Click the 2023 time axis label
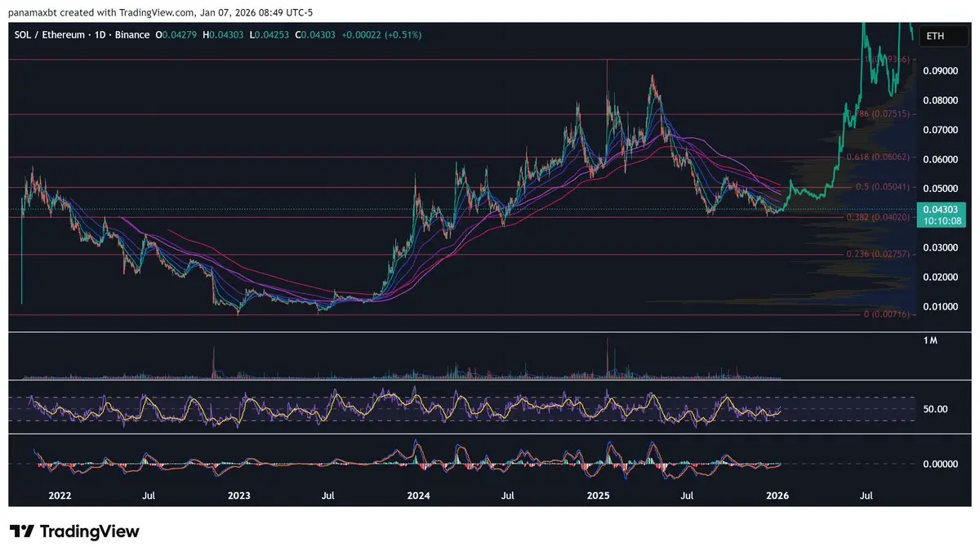 [x=238, y=496]
